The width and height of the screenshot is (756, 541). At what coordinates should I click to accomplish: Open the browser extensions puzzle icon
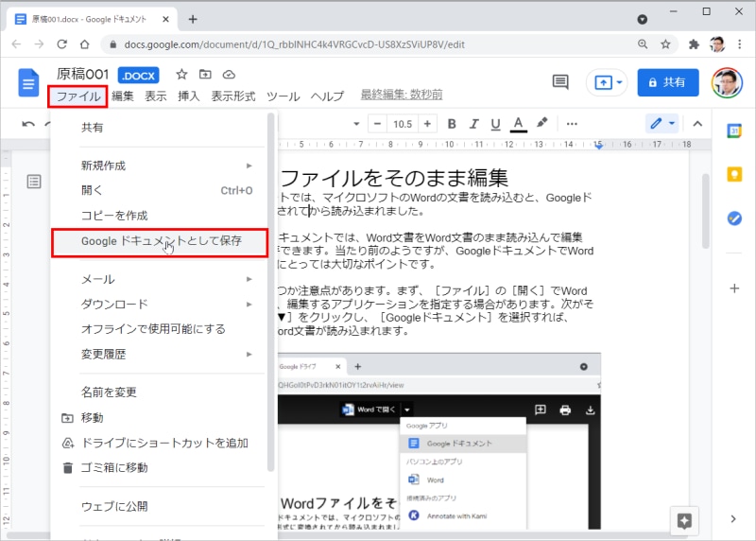click(694, 44)
